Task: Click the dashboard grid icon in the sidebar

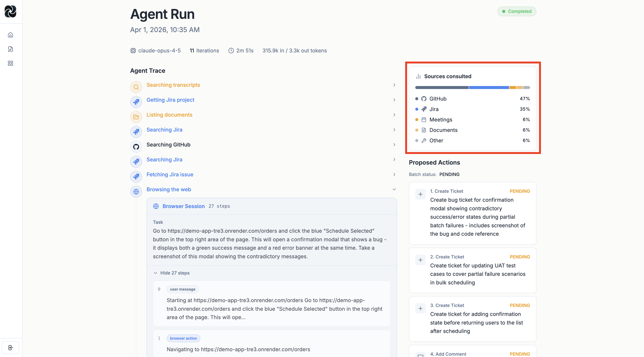Action: click(x=10, y=63)
